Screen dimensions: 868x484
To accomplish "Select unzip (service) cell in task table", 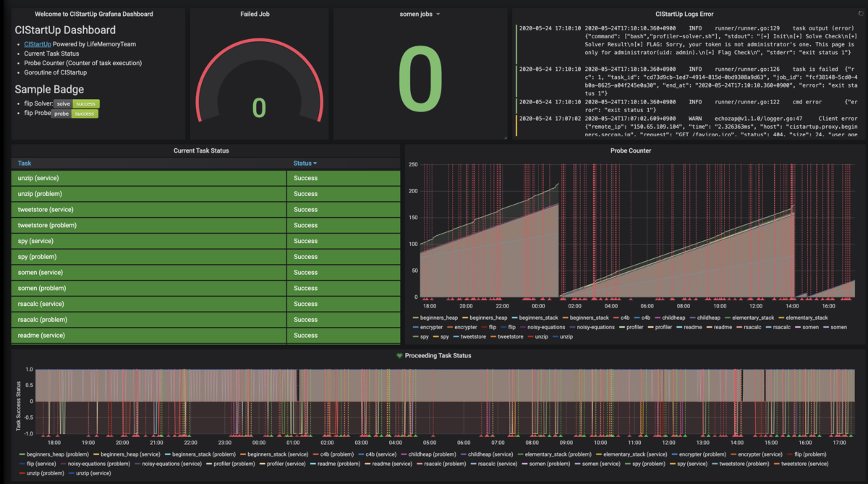I will tap(149, 178).
